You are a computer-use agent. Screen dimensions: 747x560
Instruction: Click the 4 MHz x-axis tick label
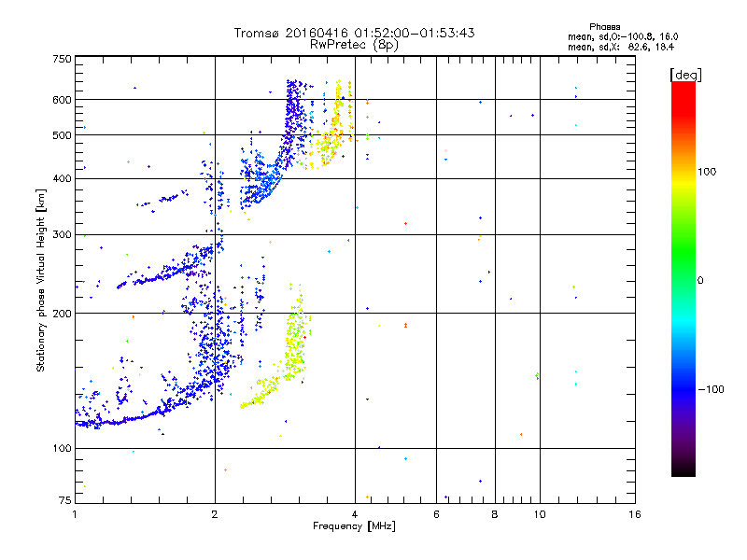pos(355,514)
